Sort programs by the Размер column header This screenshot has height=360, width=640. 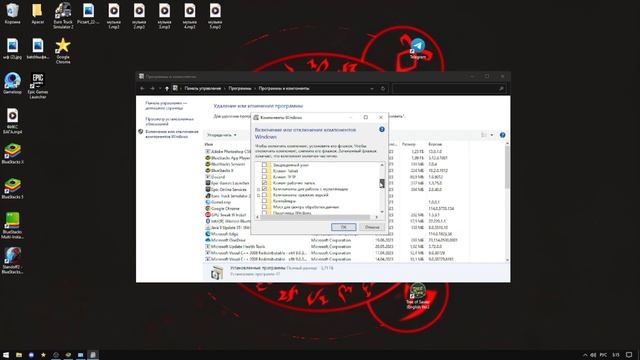tap(409, 144)
